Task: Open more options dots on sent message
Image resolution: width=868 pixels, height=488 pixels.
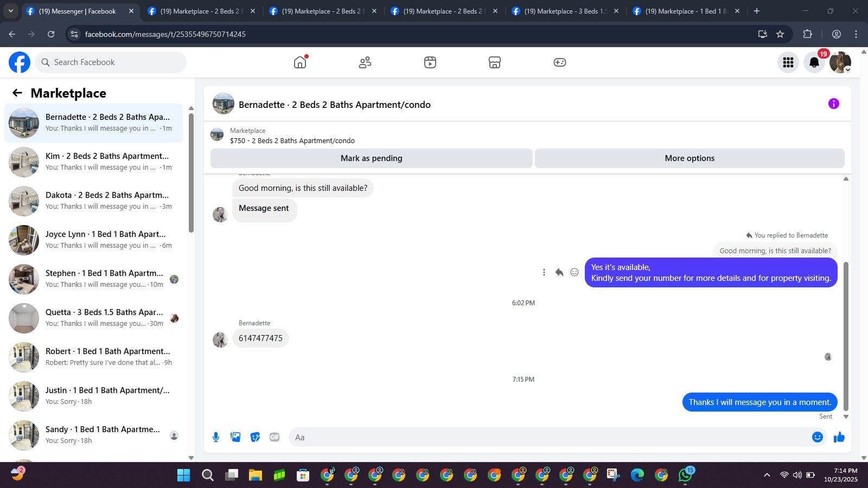Action: click(x=544, y=272)
